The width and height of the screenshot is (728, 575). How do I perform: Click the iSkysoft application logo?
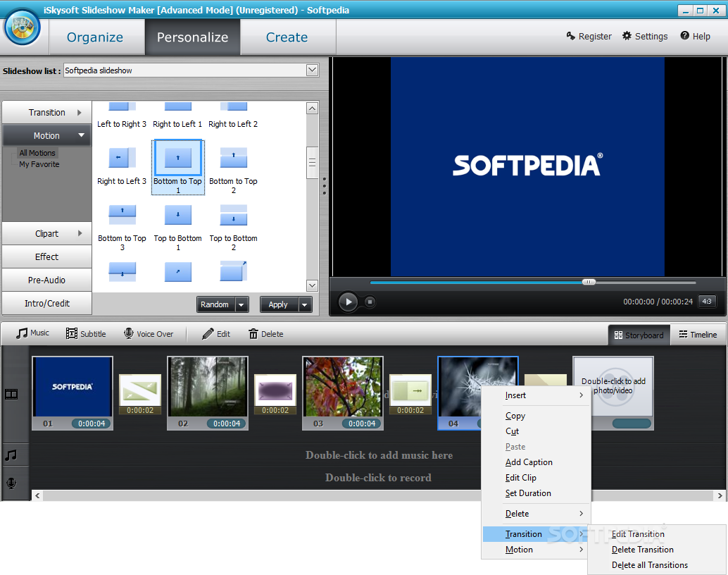(x=22, y=27)
